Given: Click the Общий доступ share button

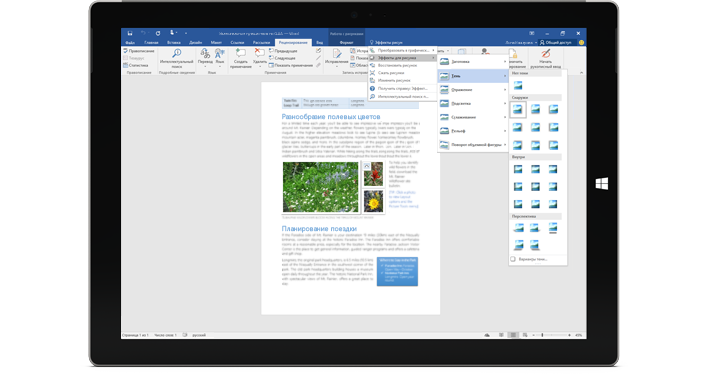Looking at the screenshot, I should (x=555, y=42).
